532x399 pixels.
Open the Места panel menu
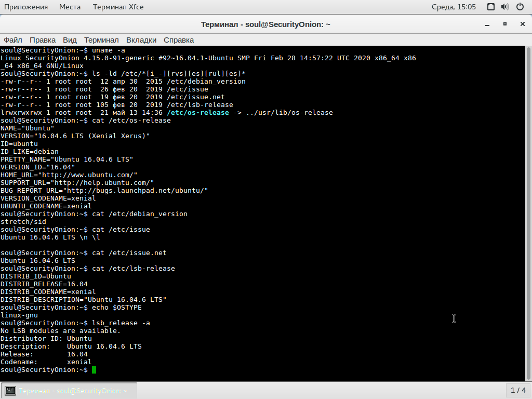coord(70,7)
